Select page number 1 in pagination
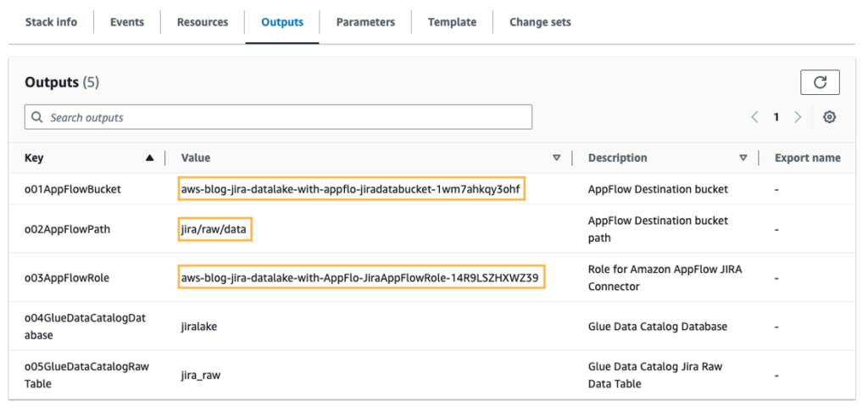This screenshot has width=868, height=408. 776,117
